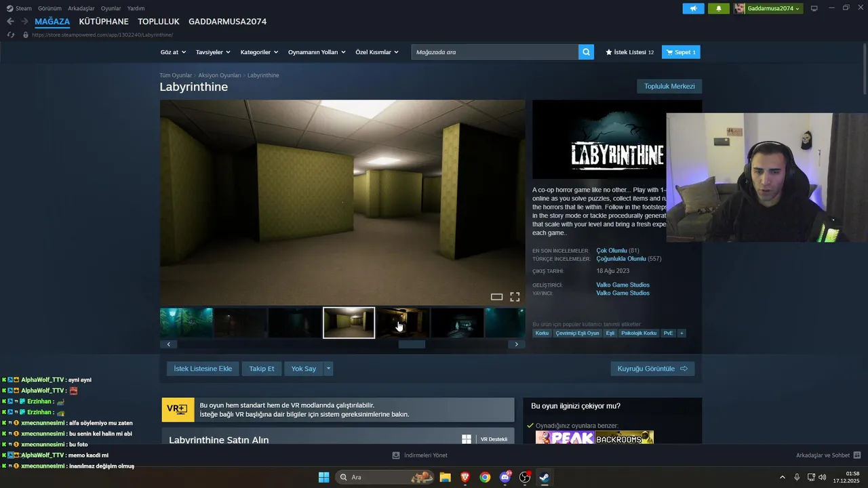Open the Windows Start menu
868x488 pixels.
[x=323, y=477]
